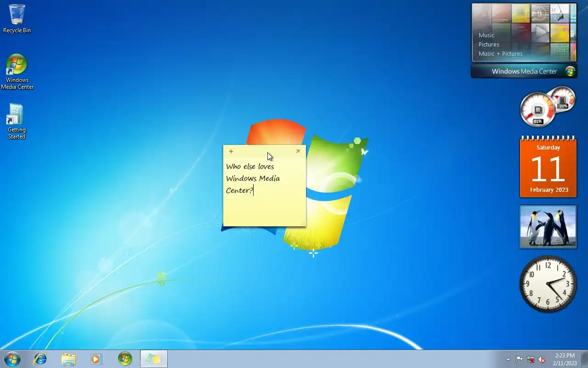
Task: Open the Start menu orb
Action: (12, 359)
